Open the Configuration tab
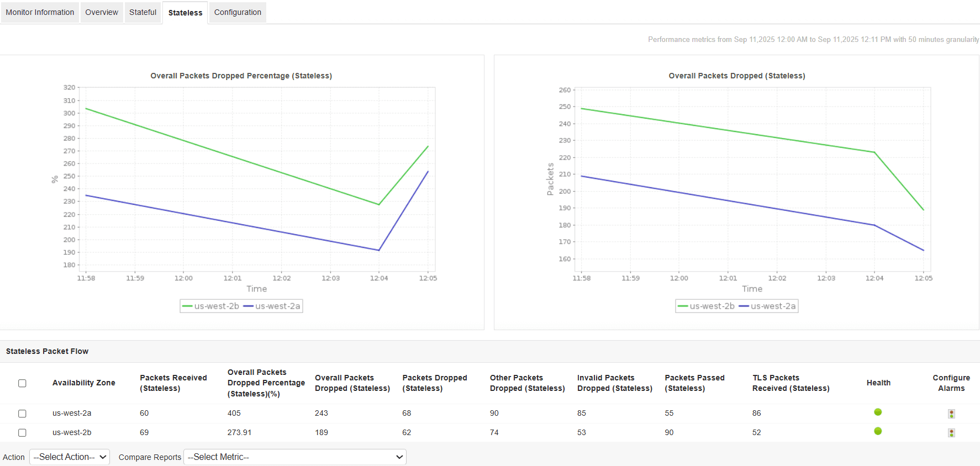980x466 pixels. [x=238, y=12]
